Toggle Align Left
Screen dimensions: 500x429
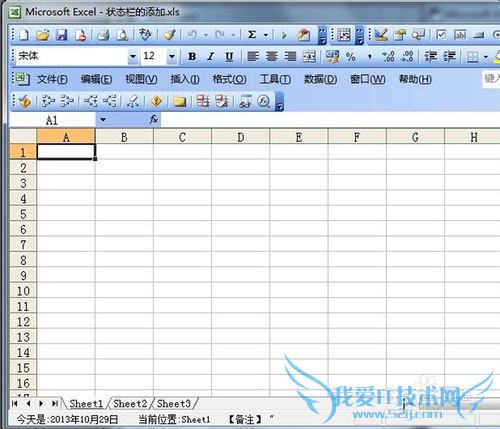253,57
